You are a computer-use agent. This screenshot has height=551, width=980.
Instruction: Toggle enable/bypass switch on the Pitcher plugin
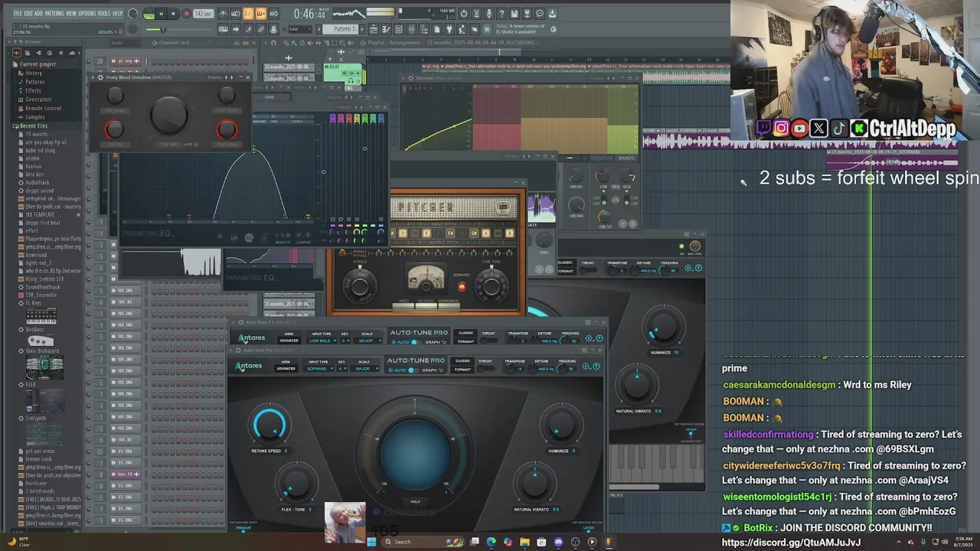point(343,253)
